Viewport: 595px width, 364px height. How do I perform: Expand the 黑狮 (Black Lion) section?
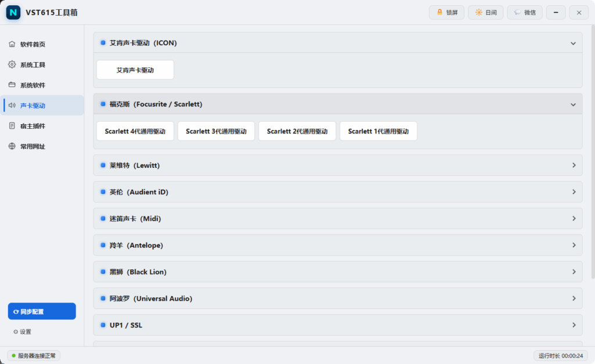338,272
